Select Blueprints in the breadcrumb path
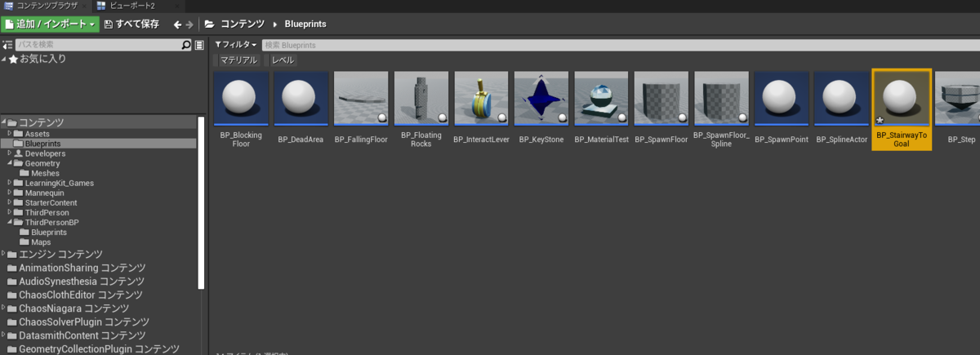 [305, 24]
